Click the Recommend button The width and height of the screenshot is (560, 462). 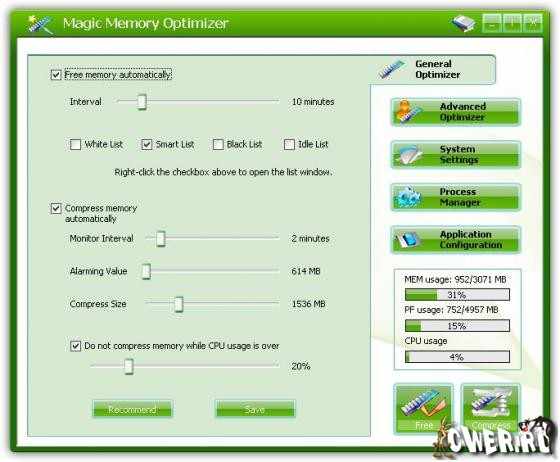point(132,409)
